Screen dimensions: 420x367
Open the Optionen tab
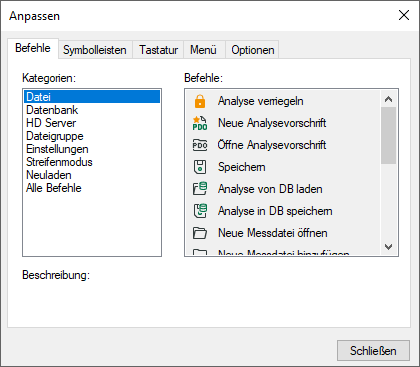(x=253, y=50)
